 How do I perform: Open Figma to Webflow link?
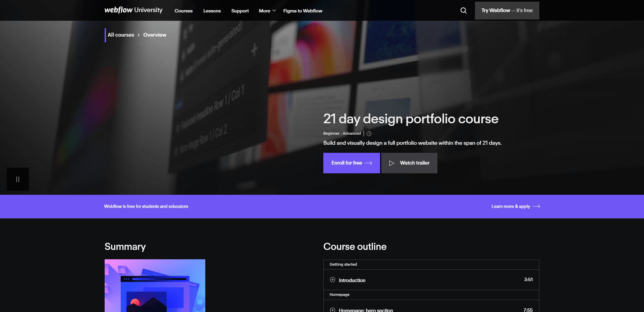(303, 11)
